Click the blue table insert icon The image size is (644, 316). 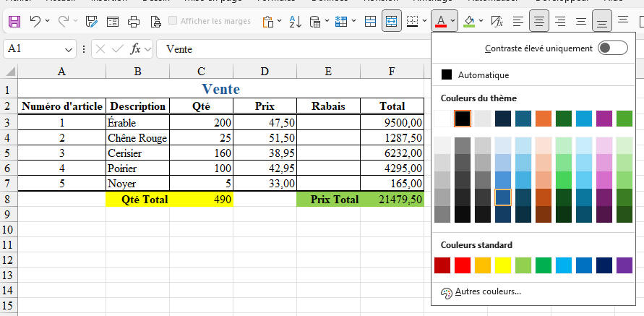[x=341, y=21]
